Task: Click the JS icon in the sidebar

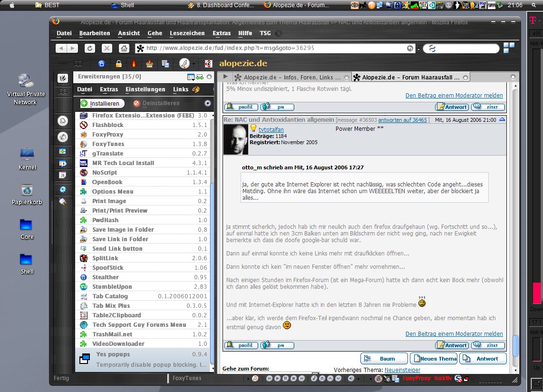Action: point(62,175)
